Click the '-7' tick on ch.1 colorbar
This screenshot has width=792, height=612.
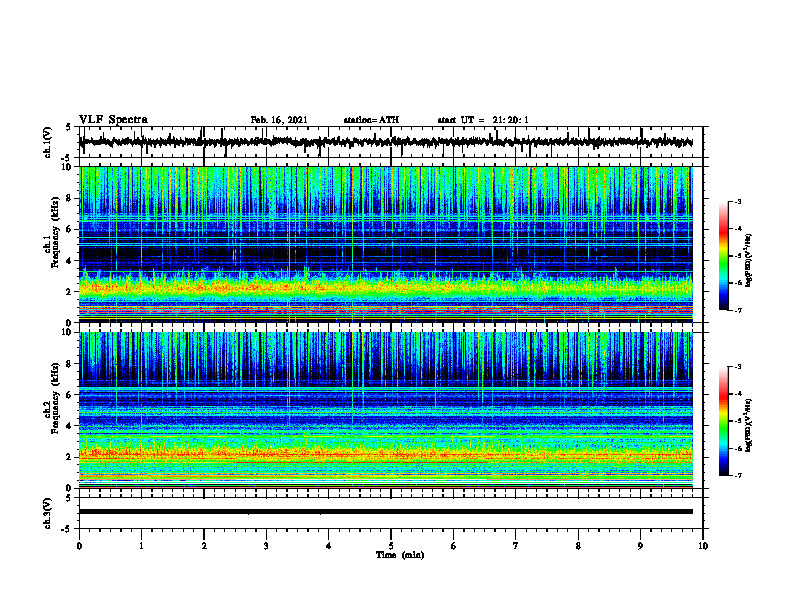(x=737, y=310)
